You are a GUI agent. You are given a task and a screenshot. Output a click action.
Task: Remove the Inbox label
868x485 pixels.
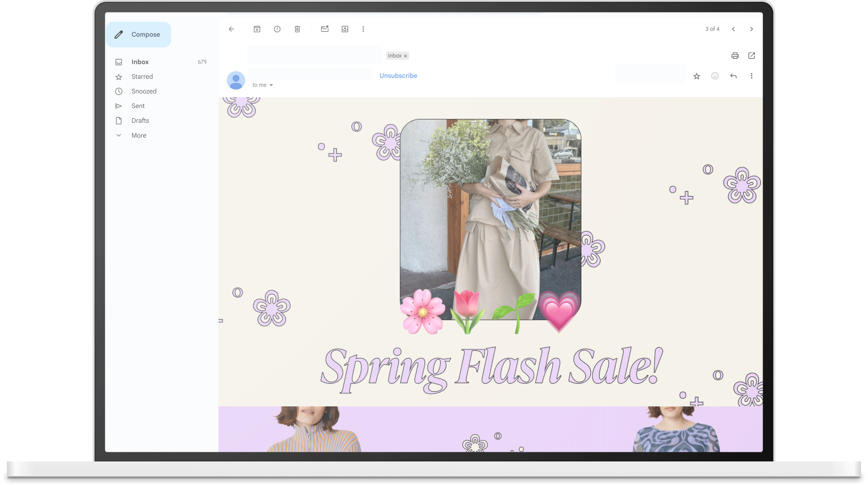click(405, 56)
